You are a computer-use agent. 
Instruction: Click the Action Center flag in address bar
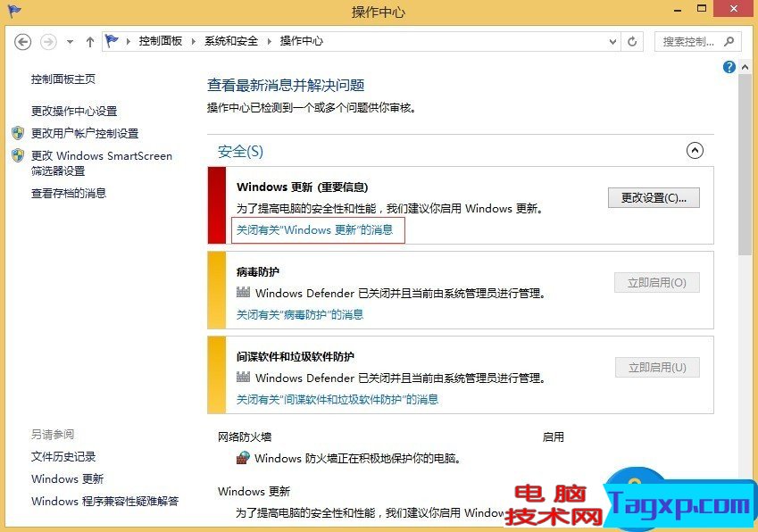coord(112,41)
